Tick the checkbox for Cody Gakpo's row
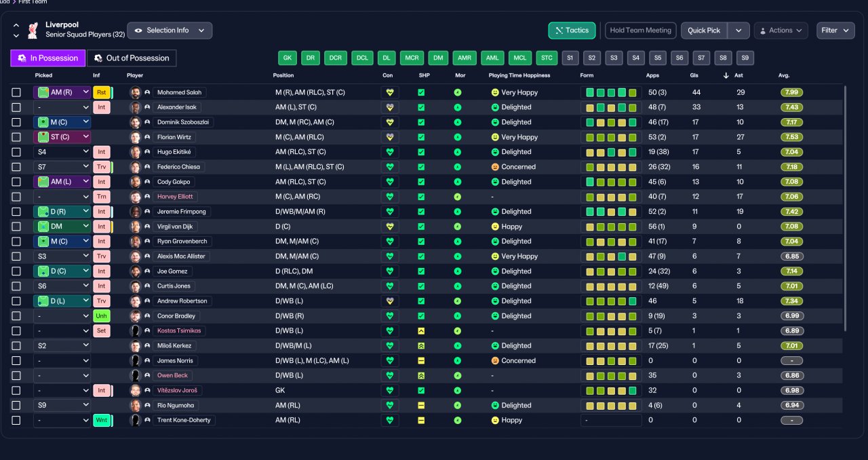This screenshot has height=460, width=868. 16,182
